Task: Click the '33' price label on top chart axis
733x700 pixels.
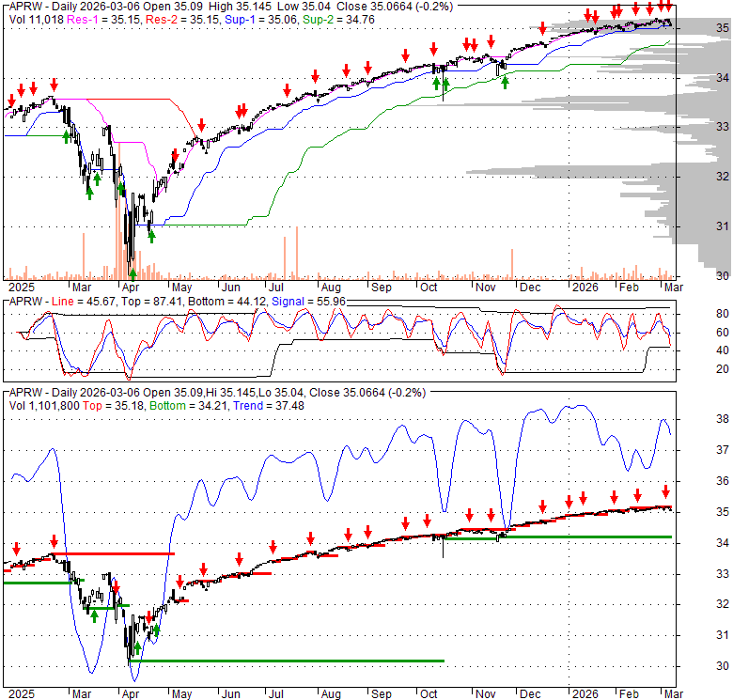Action: pyautogui.click(x=723, y=126)
